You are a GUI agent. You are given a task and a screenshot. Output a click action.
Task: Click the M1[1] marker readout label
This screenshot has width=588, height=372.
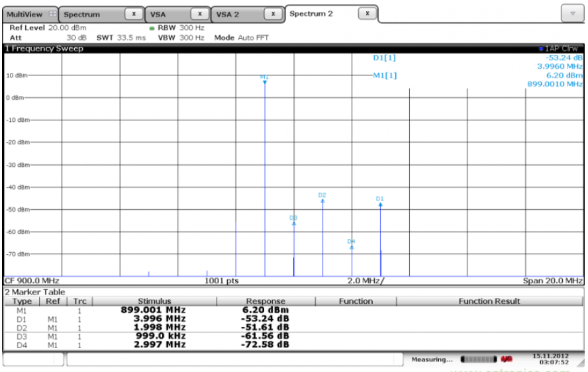pyautogui.click(x=384, y=75)
